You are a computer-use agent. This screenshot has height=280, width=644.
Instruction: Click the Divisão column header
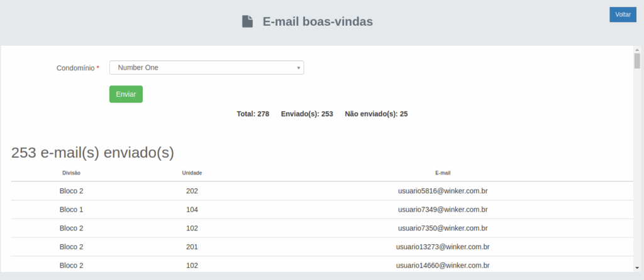pyautogui.click(x=72, y=173)
